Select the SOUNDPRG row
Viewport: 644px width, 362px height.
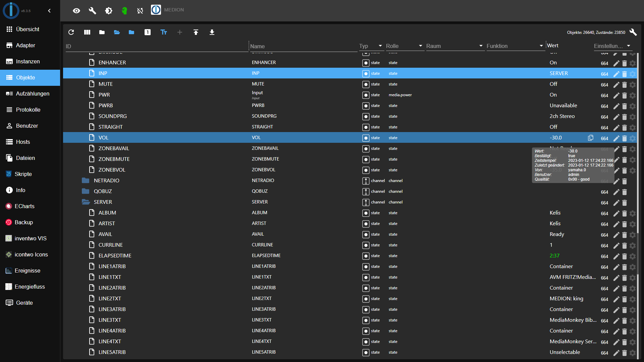(x=350, y=116)
